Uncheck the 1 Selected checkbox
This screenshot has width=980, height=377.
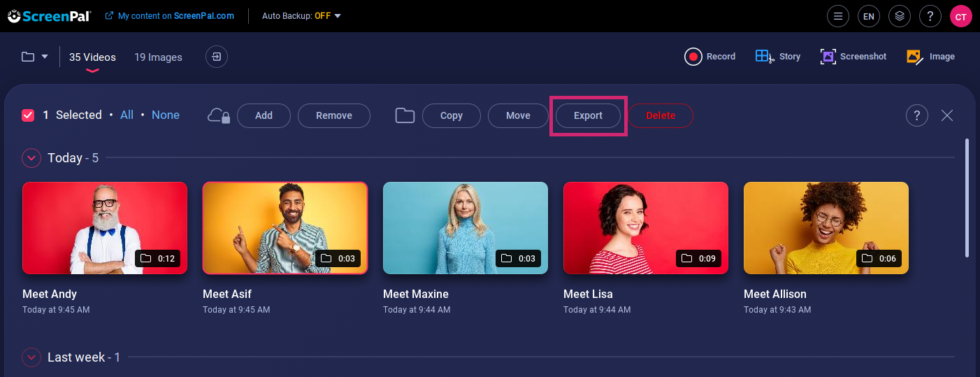point(28,115)
